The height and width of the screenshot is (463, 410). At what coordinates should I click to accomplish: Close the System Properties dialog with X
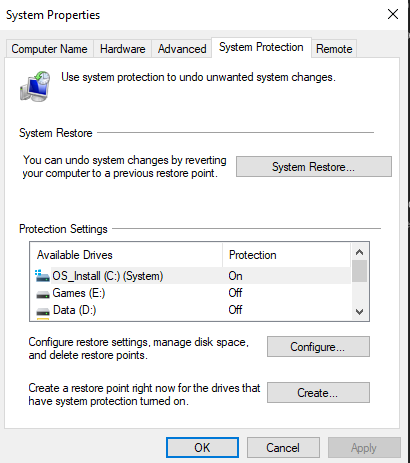click(x=393, y=14)
